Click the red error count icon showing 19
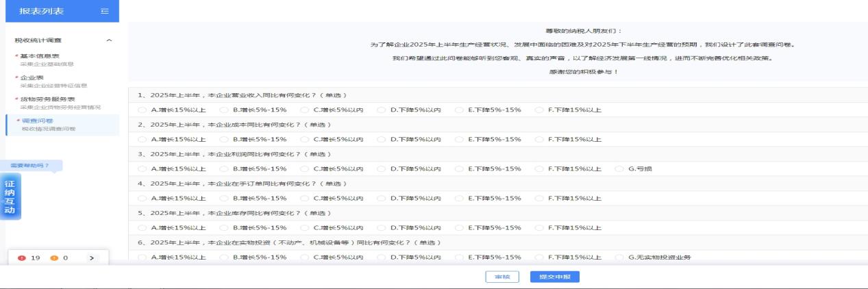 tap(21, 257)
